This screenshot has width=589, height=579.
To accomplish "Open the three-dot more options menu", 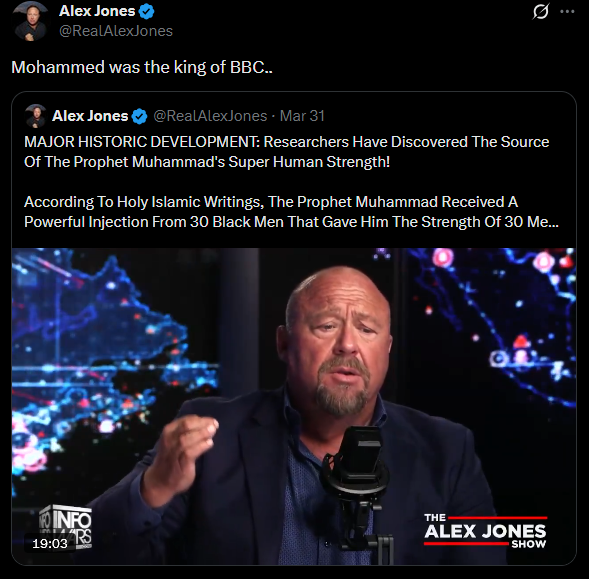I will click(567, 11).
